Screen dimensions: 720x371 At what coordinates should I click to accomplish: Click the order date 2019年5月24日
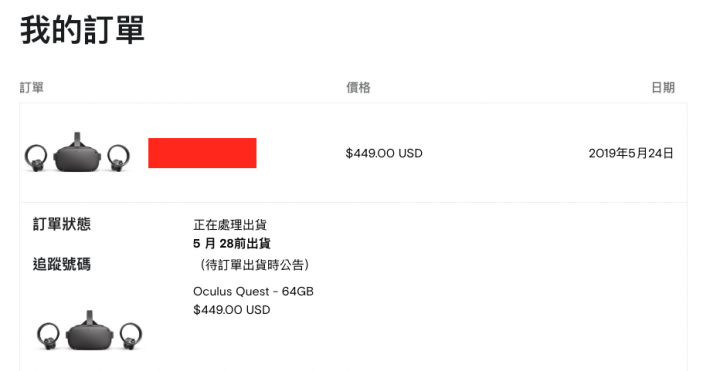(631, 153)
